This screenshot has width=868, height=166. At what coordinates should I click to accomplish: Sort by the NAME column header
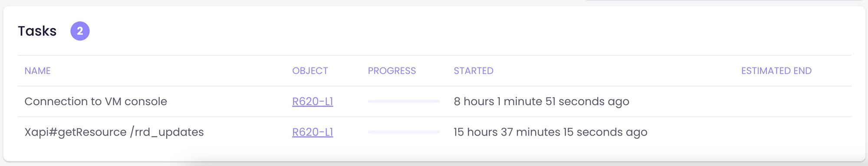38,71
